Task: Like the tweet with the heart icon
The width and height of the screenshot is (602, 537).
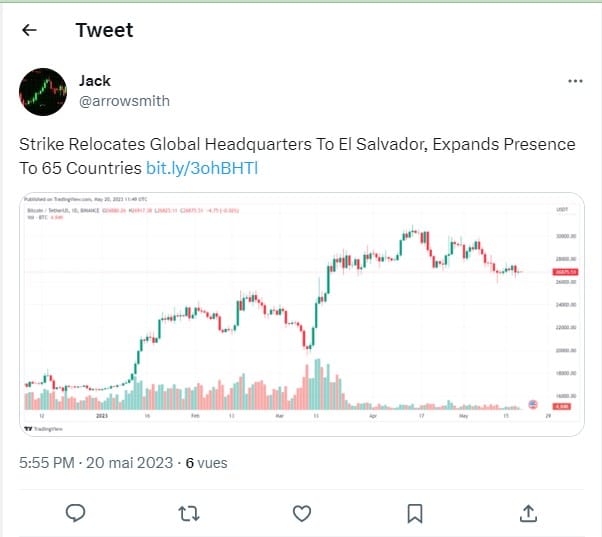Action: [x=302, y=514]
